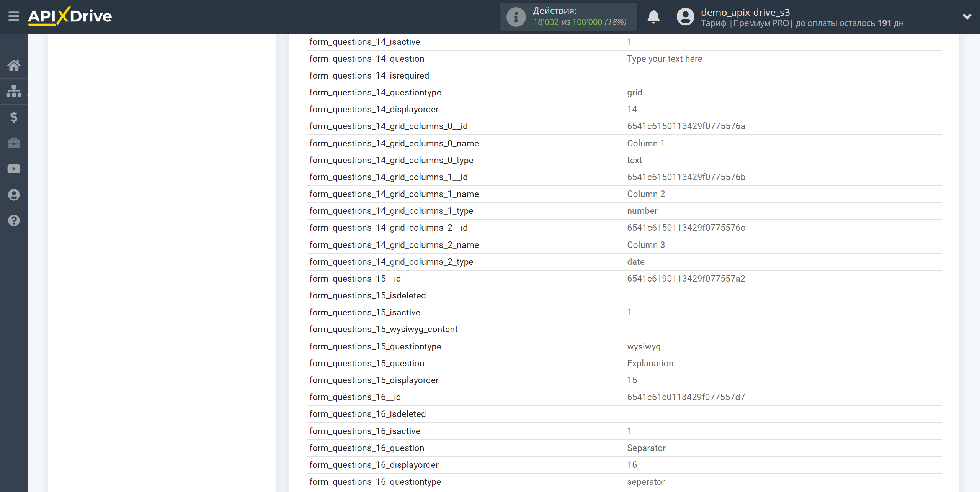The width and height of the screenshot is (980, 492).
Task: Select the 'Column 2' value
Action: point(646,194)
